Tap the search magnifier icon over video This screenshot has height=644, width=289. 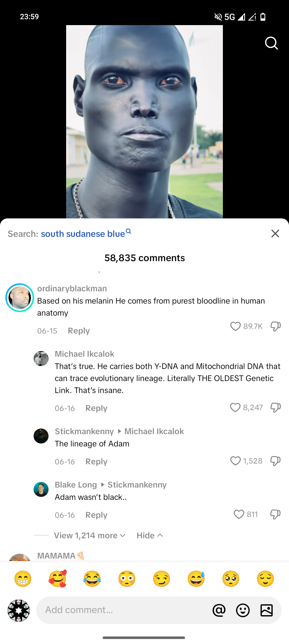271,43
